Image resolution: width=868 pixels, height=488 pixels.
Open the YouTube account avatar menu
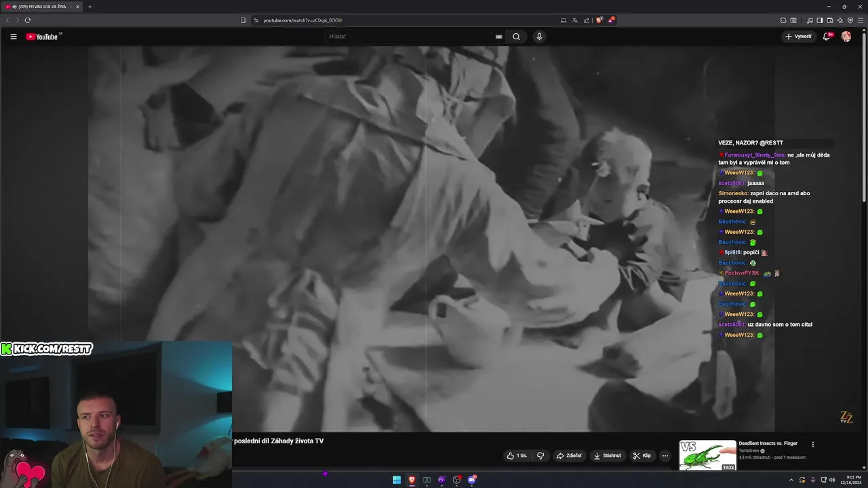point(846,37)
